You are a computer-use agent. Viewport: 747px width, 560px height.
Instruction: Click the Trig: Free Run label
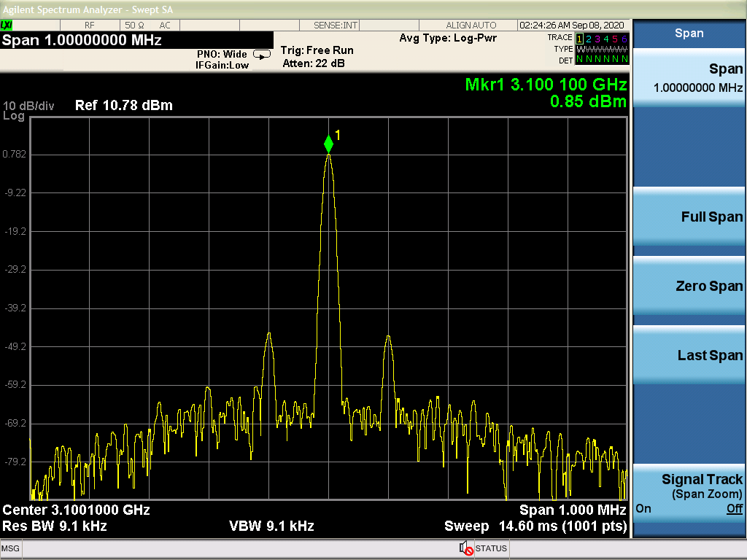click(x=317, y=50)
